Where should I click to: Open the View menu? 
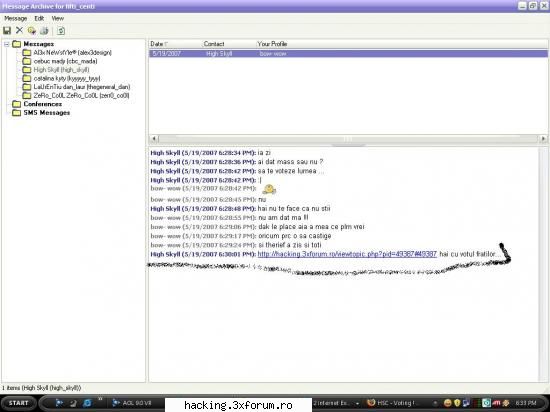tap(58, 18)
